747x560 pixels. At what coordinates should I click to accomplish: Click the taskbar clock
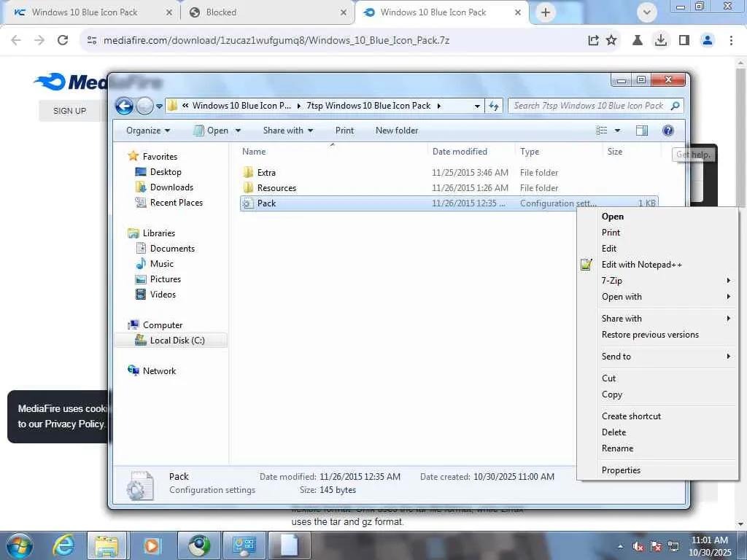[x=710, y=546]
